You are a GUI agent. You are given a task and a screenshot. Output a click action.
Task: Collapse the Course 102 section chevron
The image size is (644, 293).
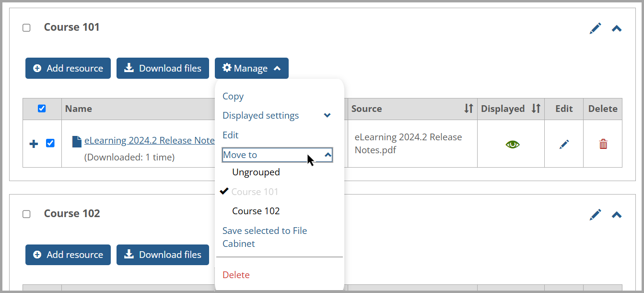[617, 214]
